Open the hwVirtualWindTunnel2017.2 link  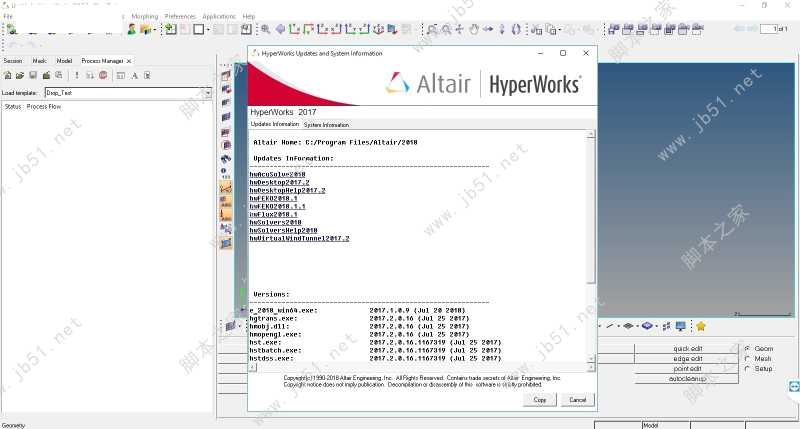(299, 238)
